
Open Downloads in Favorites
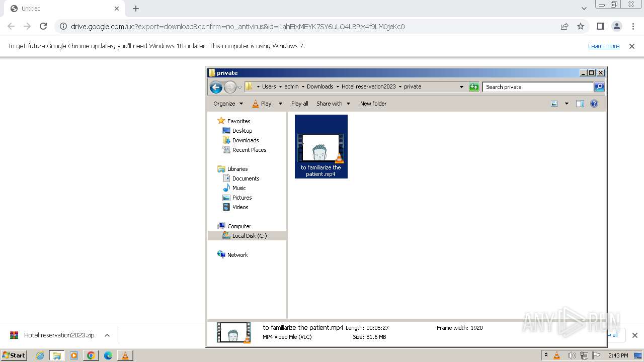point(246,140)
